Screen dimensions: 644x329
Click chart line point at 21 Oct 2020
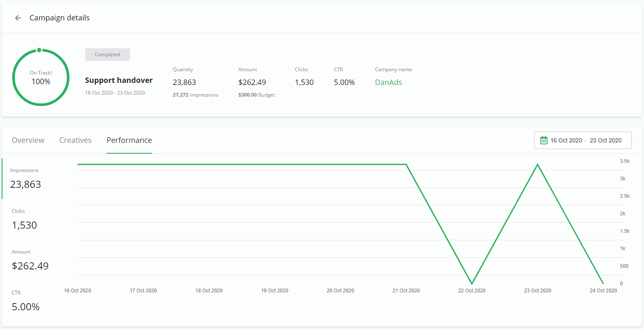click(406, 164)
